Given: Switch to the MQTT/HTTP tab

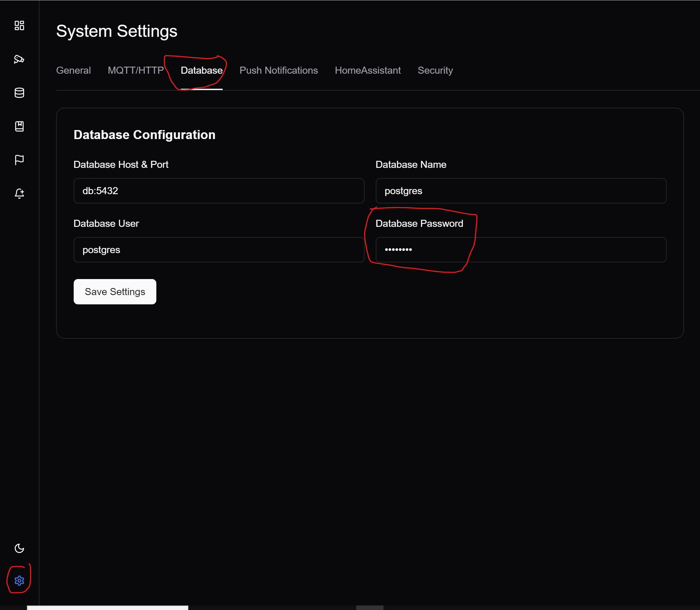Looking at the screenshot, I should [136, 70].
